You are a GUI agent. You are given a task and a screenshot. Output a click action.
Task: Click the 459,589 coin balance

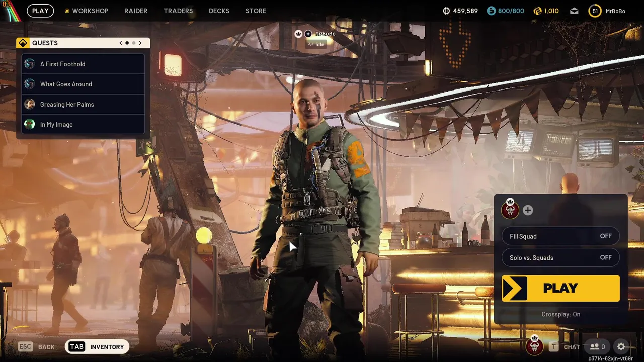[x=465, y=11]
